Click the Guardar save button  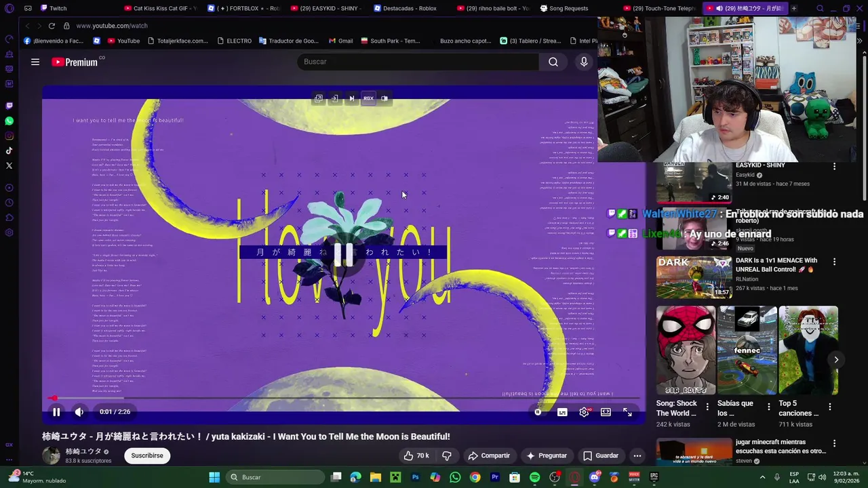[x=601, y=455]
